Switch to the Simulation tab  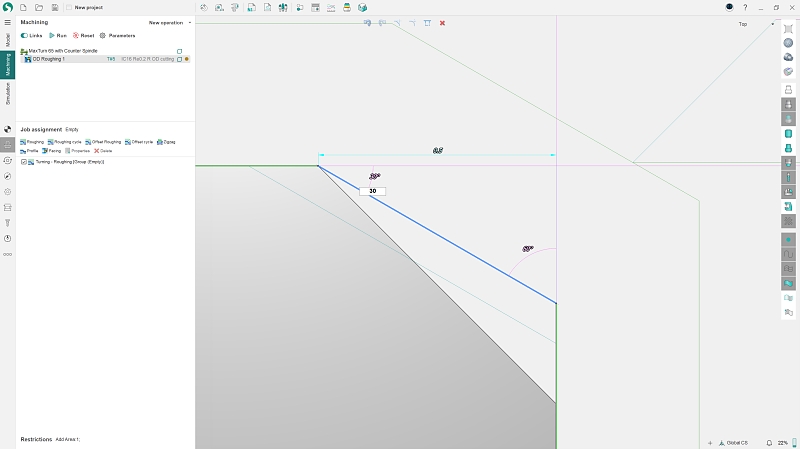[8, 93]
